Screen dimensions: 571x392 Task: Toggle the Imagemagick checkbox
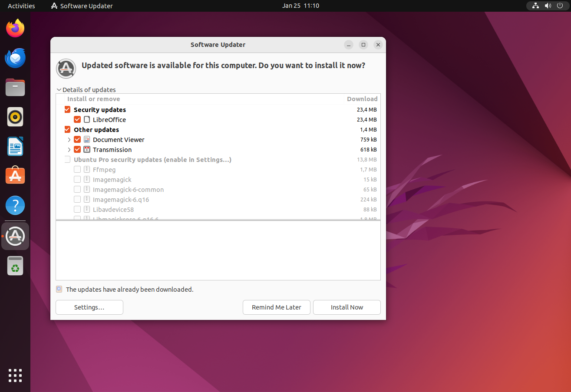click(x=77, y=179)
